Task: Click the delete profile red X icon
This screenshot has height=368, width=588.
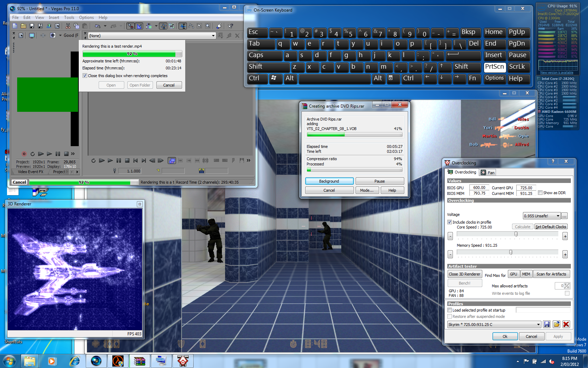Action: tap(566, 324)
